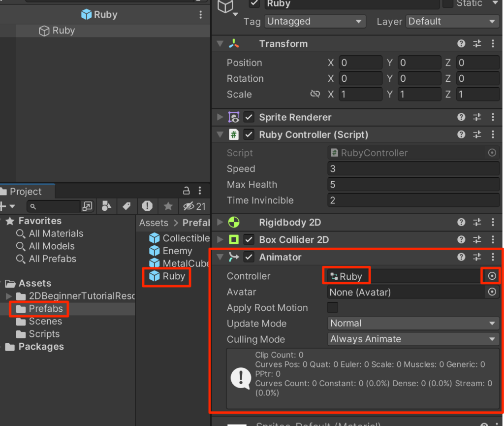
Task: Toggle favorites star in Project toolbar
Action: tap(168, 206)
